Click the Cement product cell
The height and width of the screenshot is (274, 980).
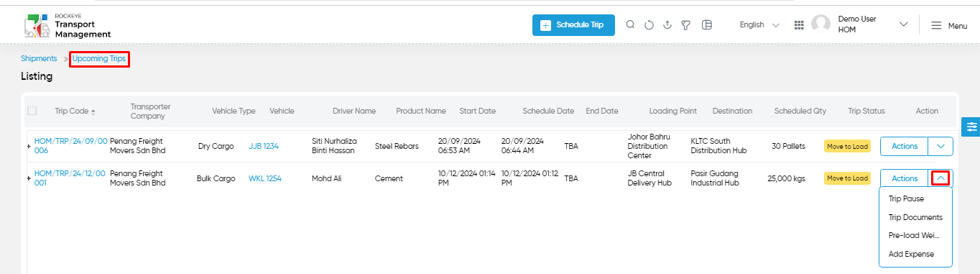click(x=389, y=178)
